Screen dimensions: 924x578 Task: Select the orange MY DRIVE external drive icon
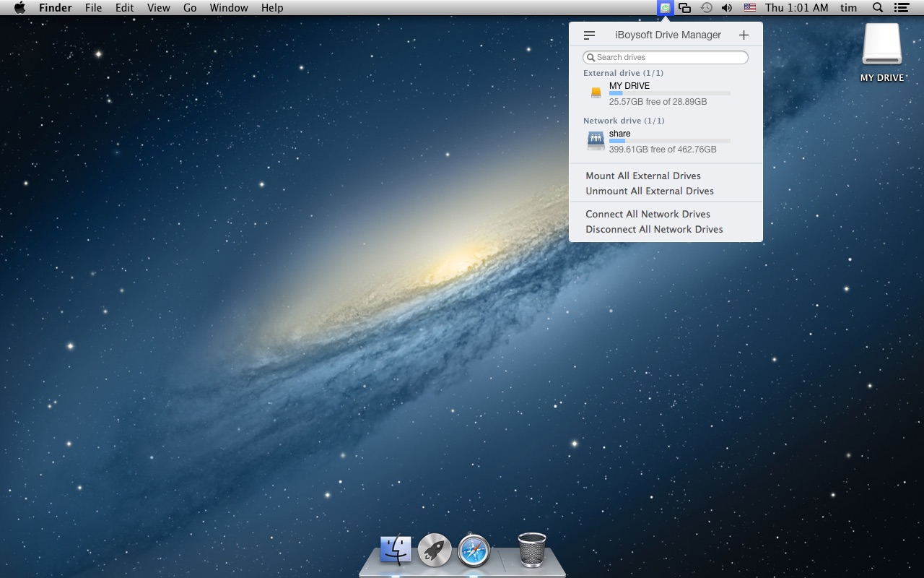596,93
